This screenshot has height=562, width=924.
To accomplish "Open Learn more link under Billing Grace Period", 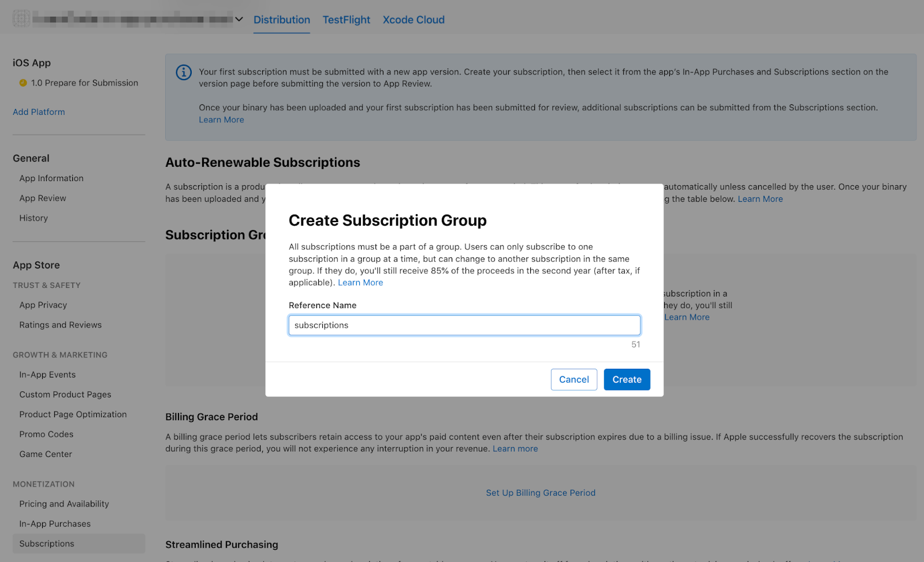I will coord(515,449).
